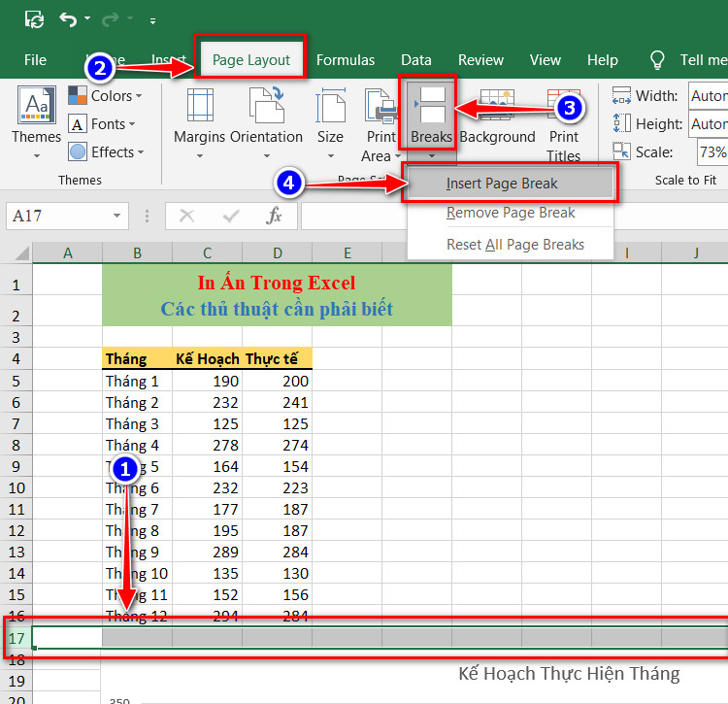728x704 pixels.
Task: Open the Review ribbon tab
Action: (480, 60)
